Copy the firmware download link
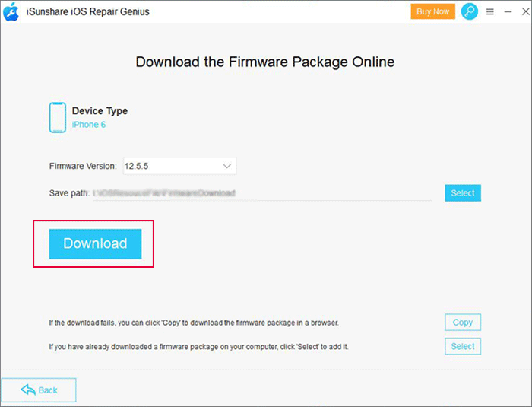Screen dimensions: 532x407 pyautogui.click(x=463, y=322)
